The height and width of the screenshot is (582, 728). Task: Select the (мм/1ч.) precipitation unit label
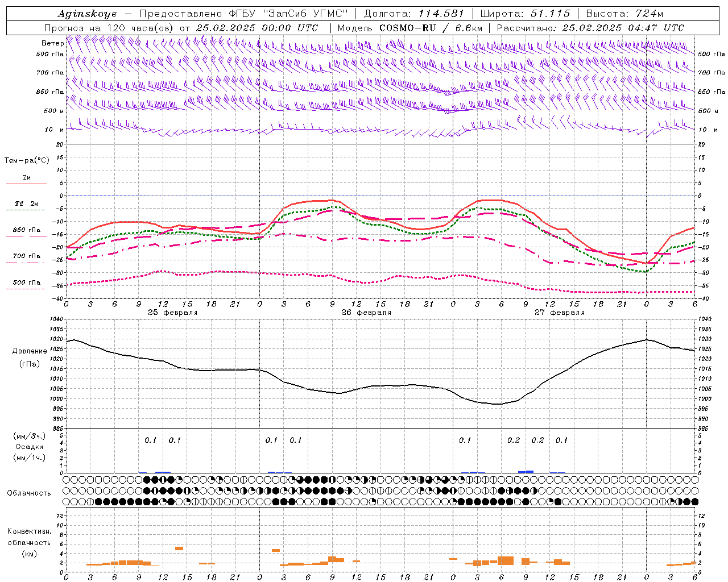[29, 458]
